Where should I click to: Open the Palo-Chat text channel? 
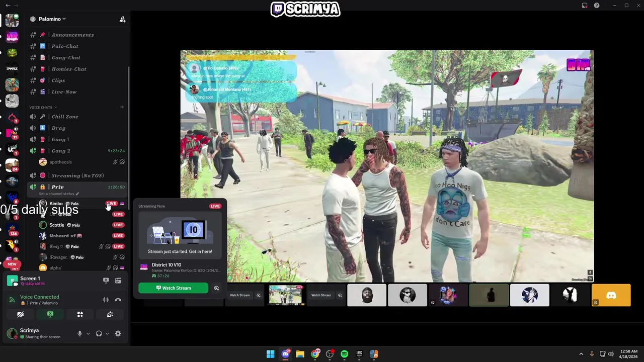tap(76, 46)
